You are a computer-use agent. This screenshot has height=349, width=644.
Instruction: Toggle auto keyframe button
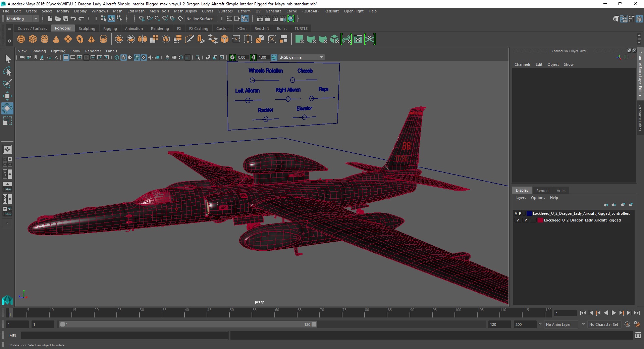627,325
